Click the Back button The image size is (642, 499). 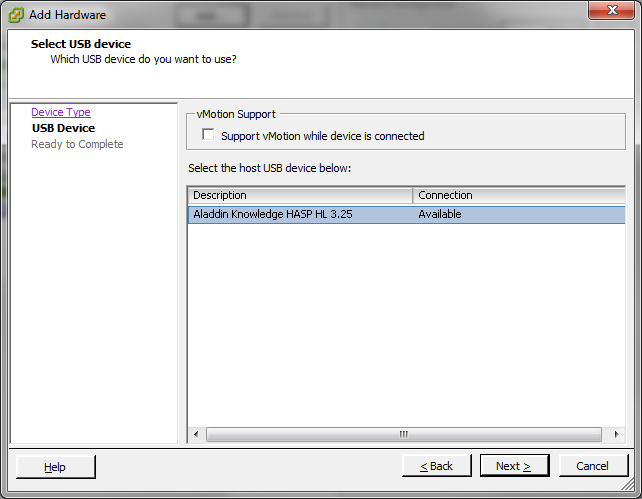436,466
